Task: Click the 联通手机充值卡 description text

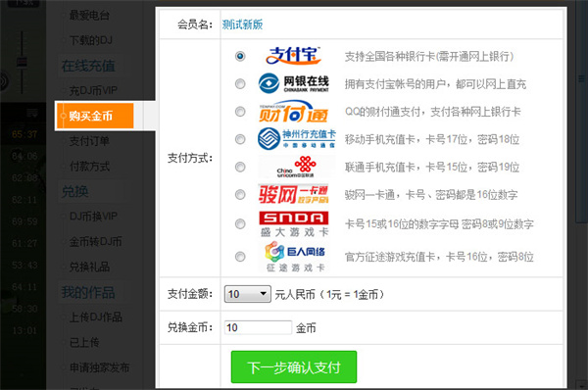Action: [x=432, y=167]
